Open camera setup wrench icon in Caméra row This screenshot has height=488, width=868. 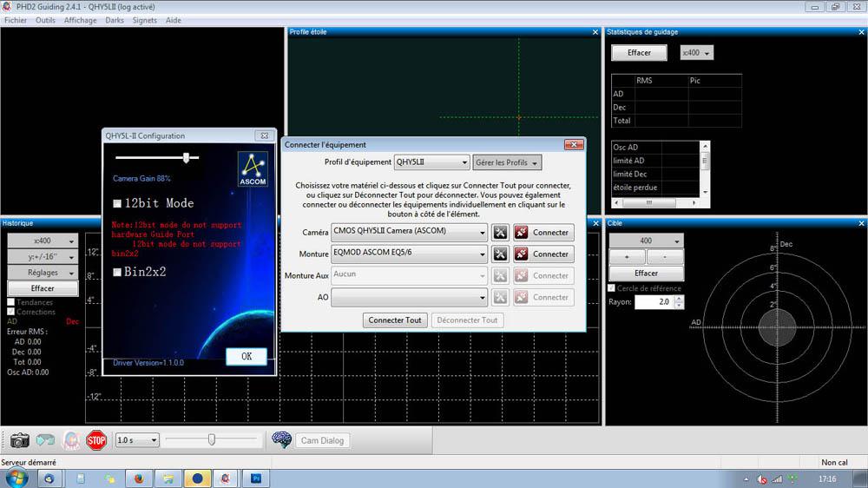(x=500, y=233)
